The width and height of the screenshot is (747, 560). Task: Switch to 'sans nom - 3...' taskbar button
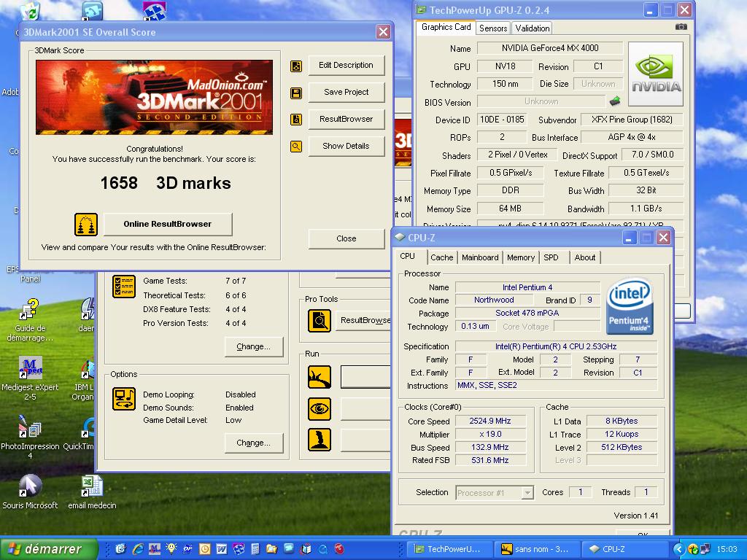(x=537, y=549)
